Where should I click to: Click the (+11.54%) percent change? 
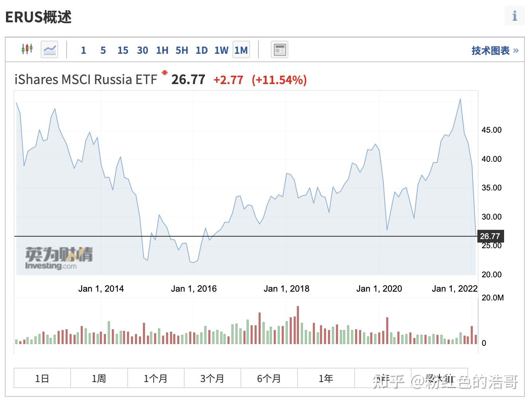pos(279,80)
